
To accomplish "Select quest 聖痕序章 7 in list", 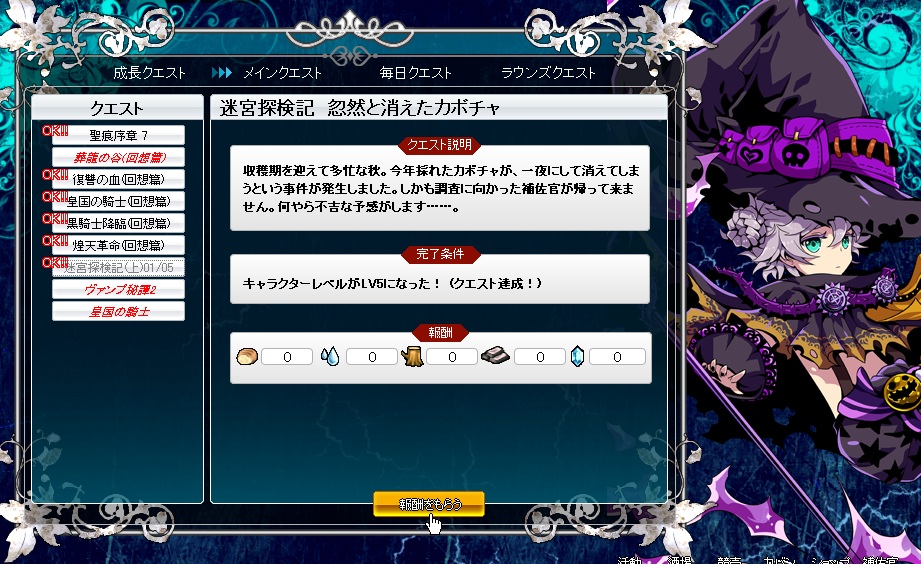I will (118, 135).
